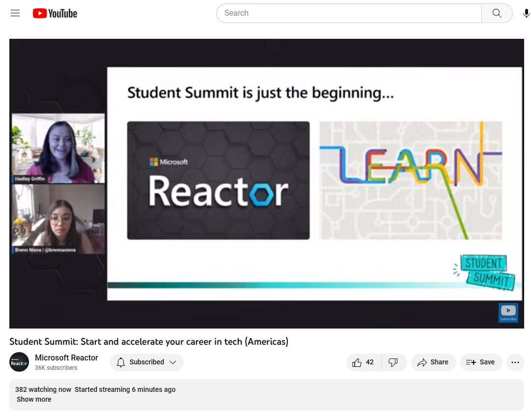Click the Subscribe watermark on the video player
Screen dimensions: 532x413
tap(508, 312)
